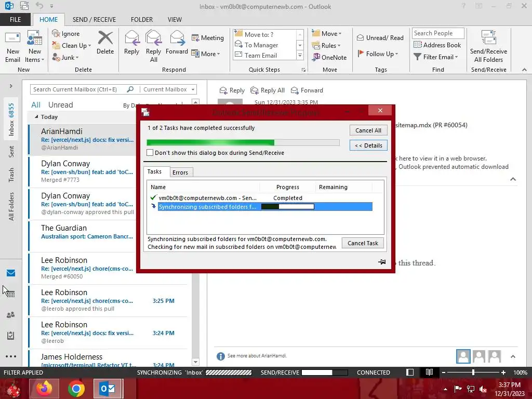532x399 pixels.
Task: Expand the folder pane
Action: pos(11,86)
